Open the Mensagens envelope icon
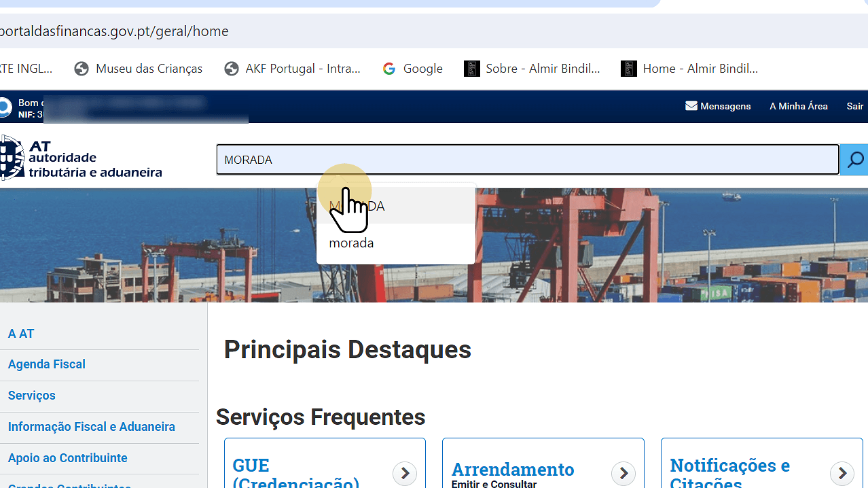 tap(691, 106)
